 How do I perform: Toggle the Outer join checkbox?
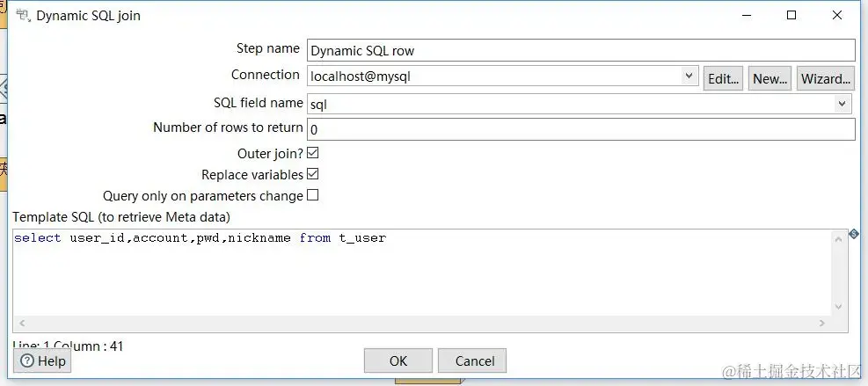click(x=313, y=152)
